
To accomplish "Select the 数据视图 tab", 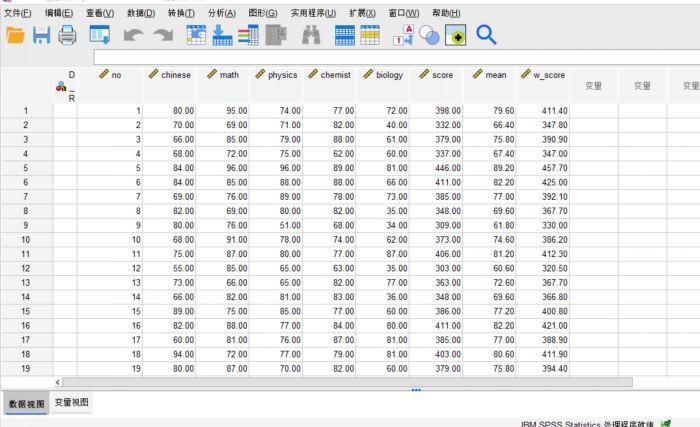I will [x=26, y=404].
